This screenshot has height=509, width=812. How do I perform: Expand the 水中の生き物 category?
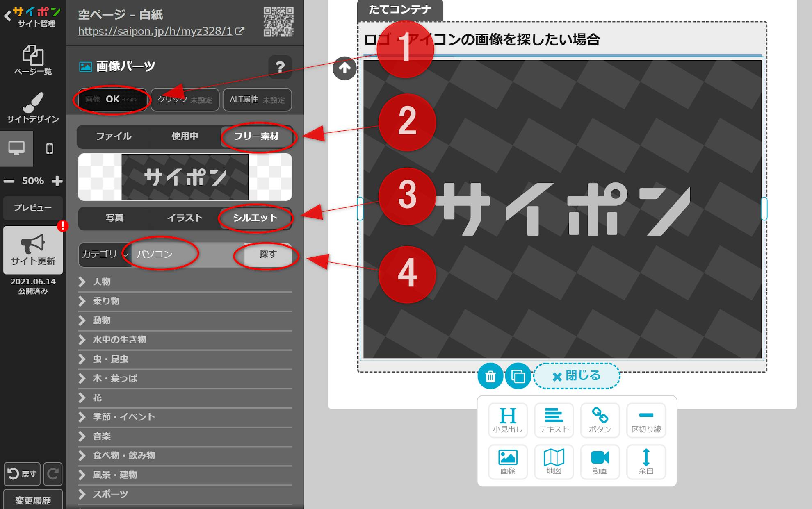[x=185, y=339]
